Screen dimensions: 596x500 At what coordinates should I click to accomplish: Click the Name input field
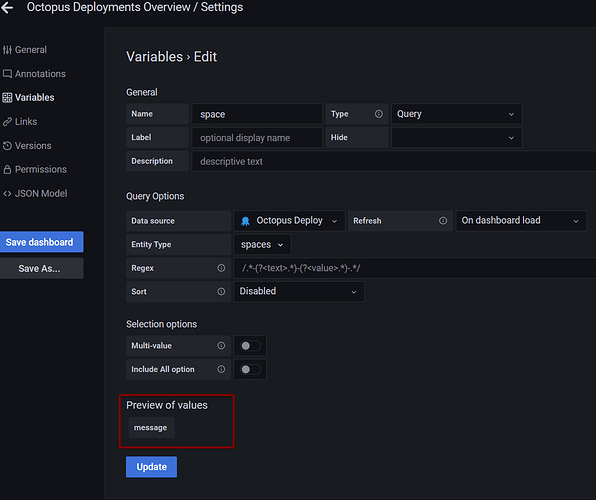257,114
